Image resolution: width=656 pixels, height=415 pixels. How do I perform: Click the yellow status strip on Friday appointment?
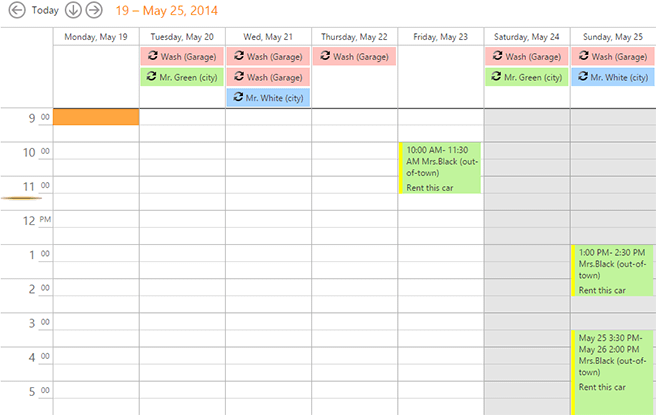pos(400,167)
